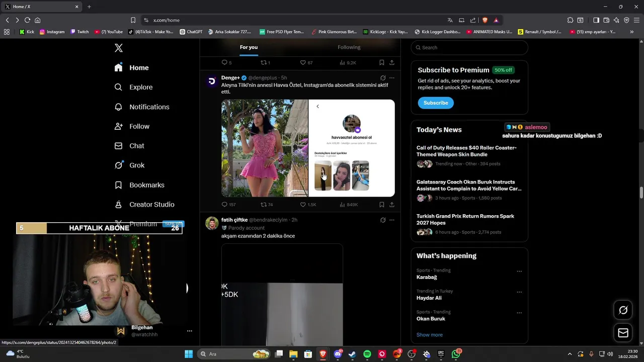The width and height of the screenshot is (644, 362).
Task: Show hidden bookmarks with the chevron
Action: [632, 32]
